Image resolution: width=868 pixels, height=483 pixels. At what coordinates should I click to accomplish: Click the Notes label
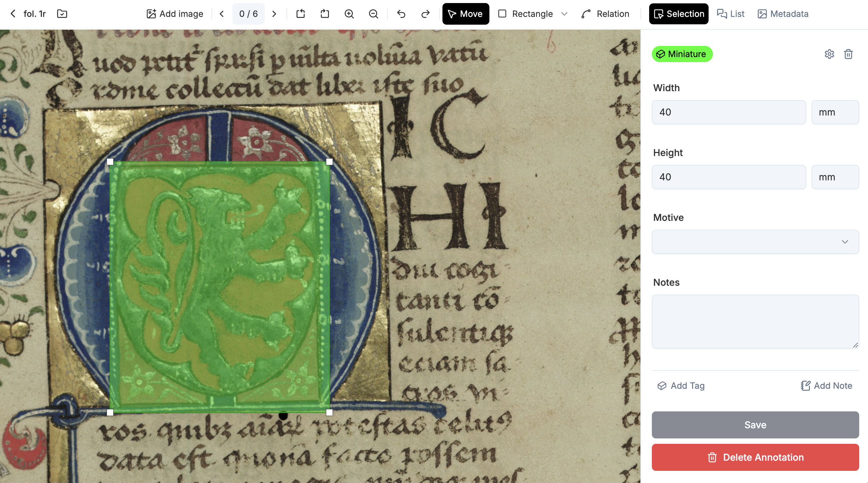click(666, 282)
